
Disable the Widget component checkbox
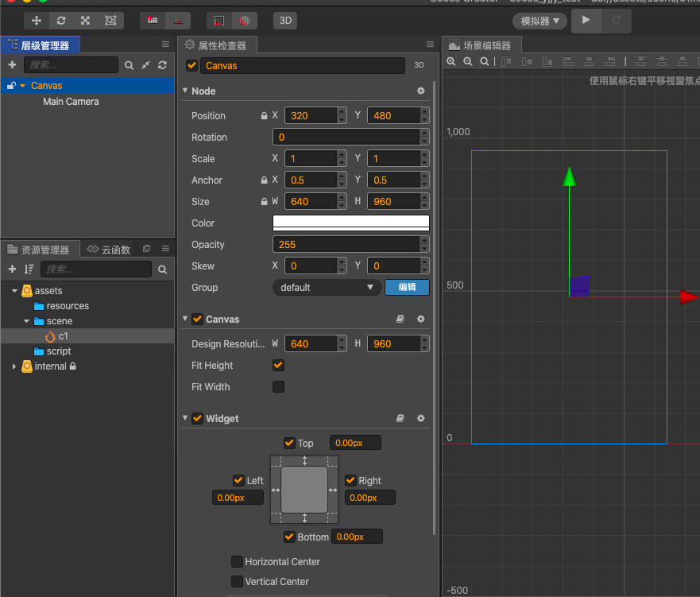coord(197,418)
